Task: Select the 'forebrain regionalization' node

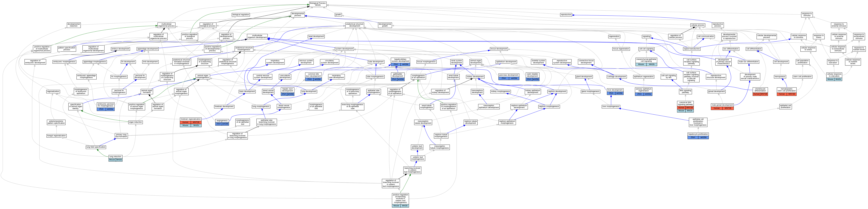Action: click(x=191, y=122)
